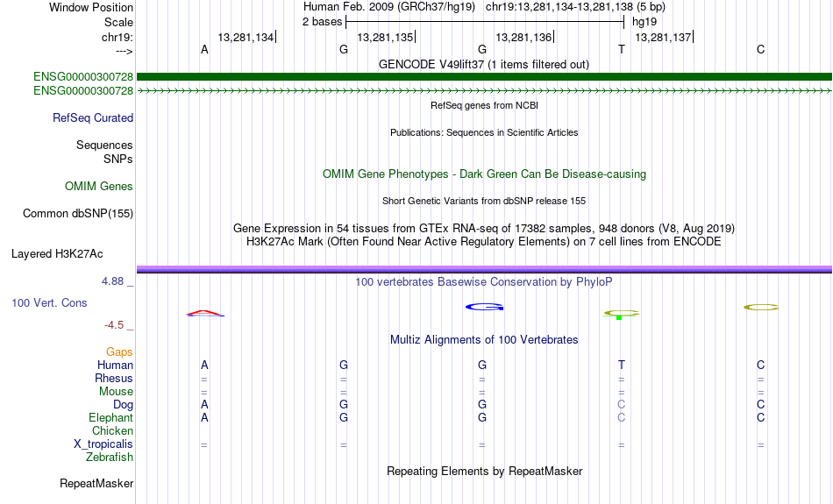833x504 pixels.
Task: Click the Human row A base
Action: (204, 365)
